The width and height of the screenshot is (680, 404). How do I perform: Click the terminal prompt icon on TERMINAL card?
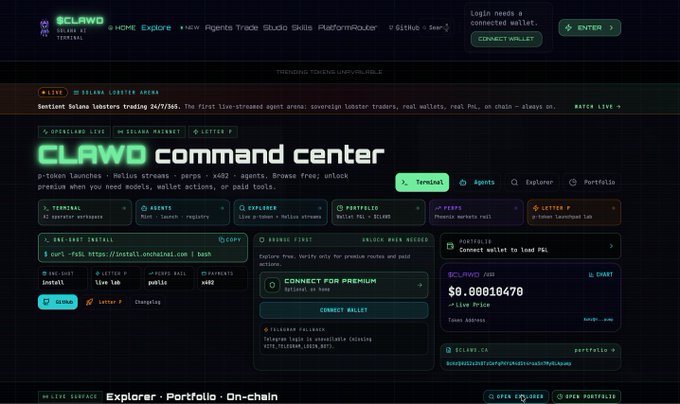(x=46, y=208)
